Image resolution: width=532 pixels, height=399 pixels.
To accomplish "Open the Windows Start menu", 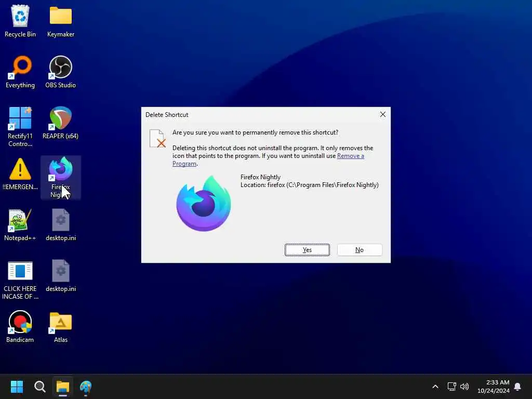I will [17, 387].
